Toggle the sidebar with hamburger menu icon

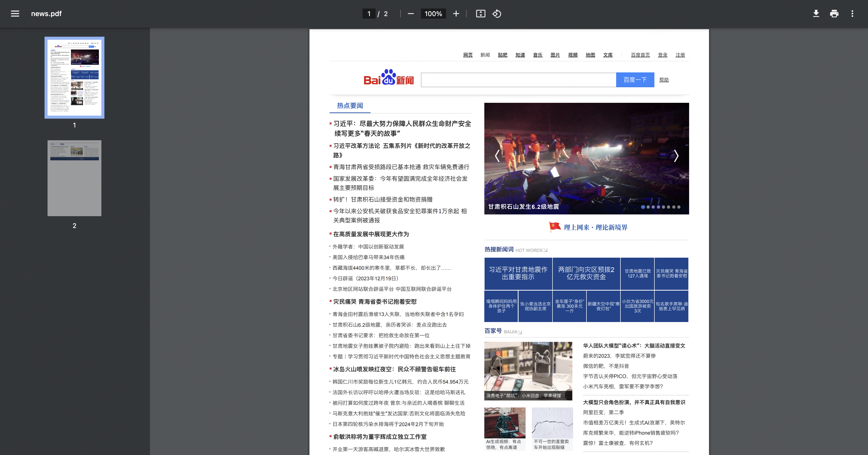pos(15,14)
